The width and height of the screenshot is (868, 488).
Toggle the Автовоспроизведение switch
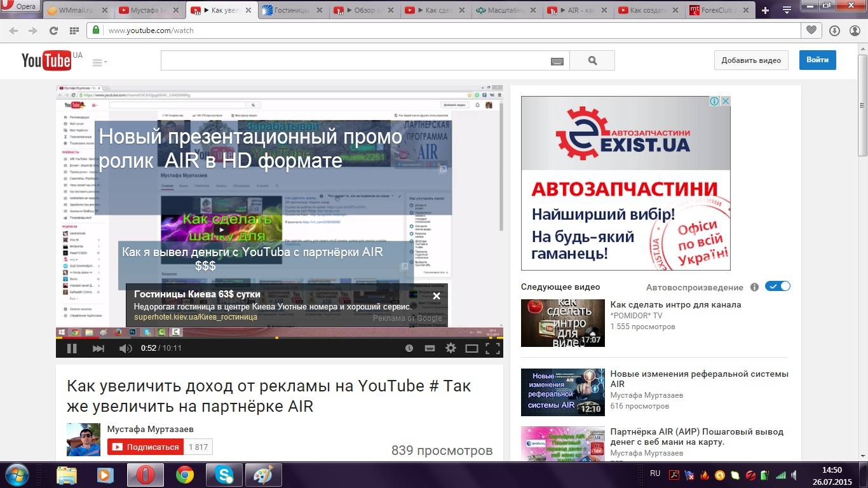(778, 287)
